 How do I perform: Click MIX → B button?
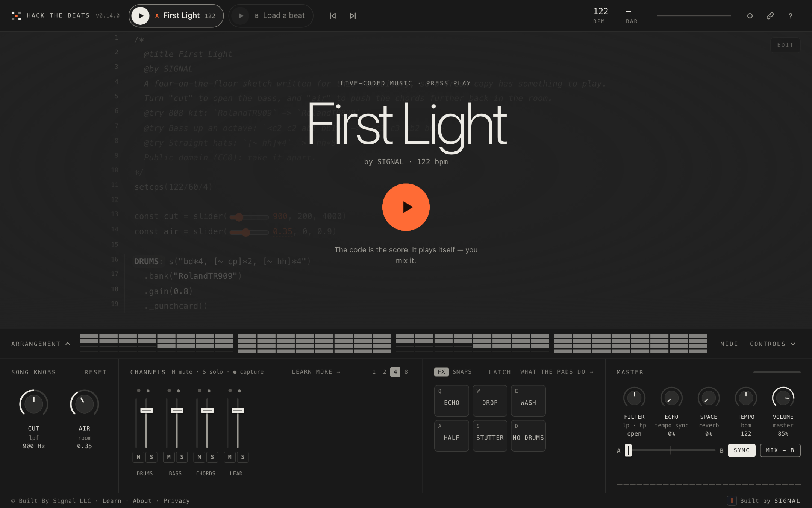coord(780,450)
